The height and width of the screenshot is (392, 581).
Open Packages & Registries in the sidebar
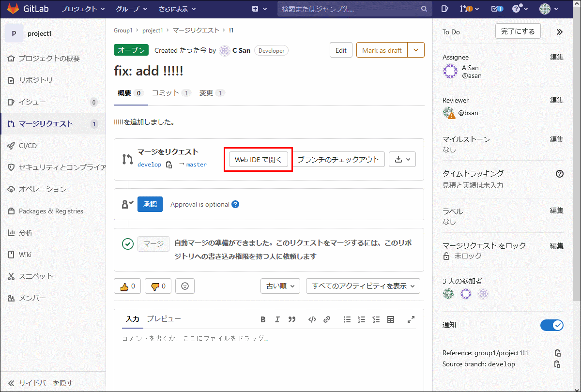tap(53, 211)
